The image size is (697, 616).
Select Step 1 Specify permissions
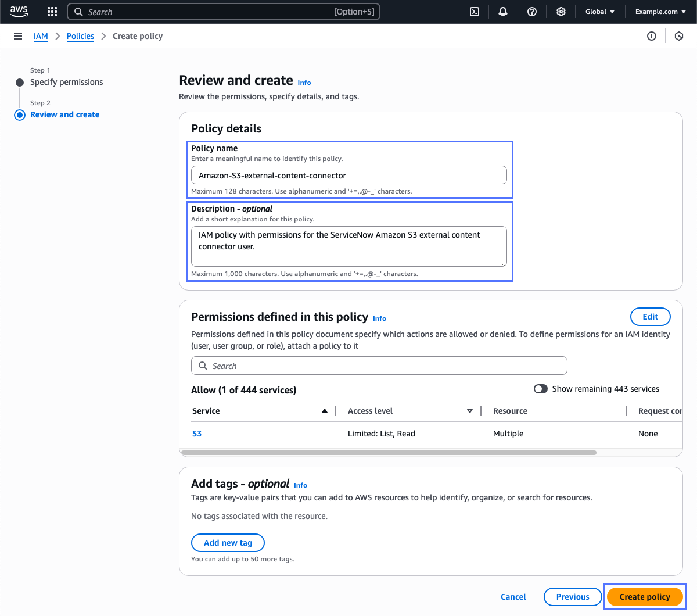(66, 82)
